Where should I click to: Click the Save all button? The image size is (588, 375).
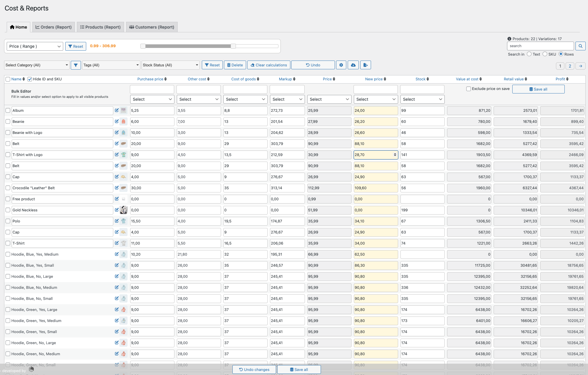538,89
